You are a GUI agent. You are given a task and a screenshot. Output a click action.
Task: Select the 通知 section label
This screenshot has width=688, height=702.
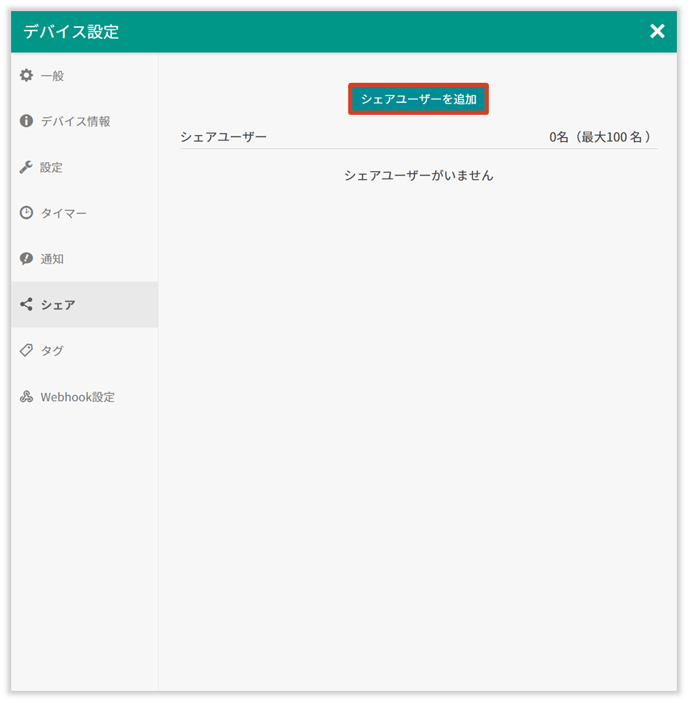(x=52, y=260)
